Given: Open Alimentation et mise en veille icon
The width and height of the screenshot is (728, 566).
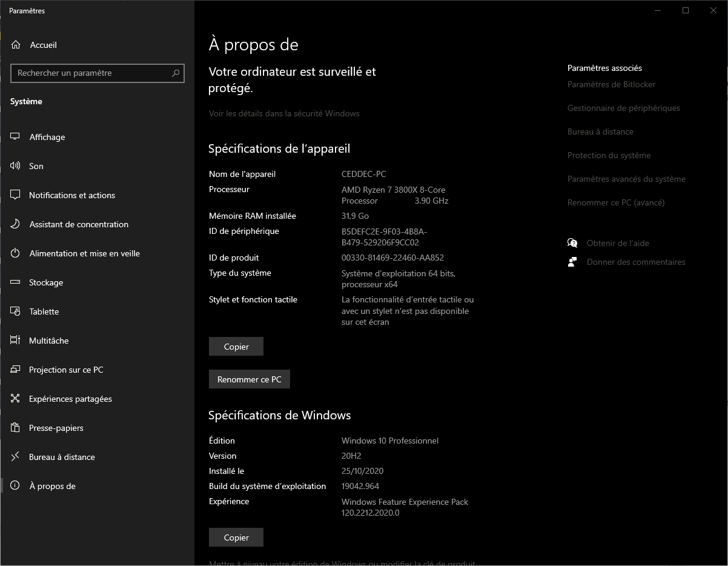Looking at the screenshot, I should tap(16, 253).
